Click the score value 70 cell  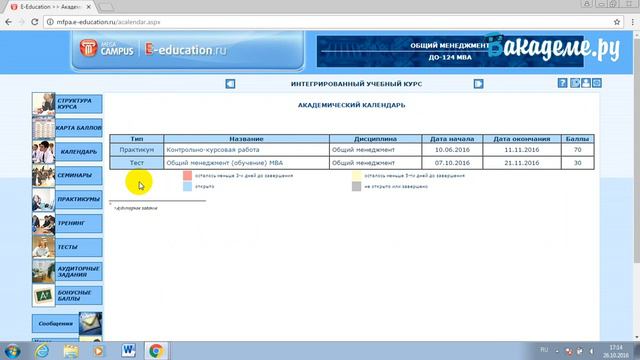click(578, 150)
